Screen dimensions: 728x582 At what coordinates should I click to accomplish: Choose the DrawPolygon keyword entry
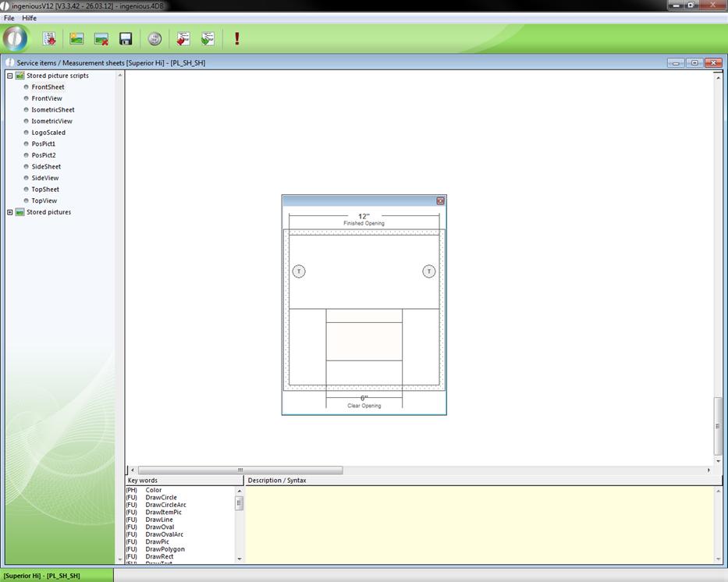click(x=165, y=549)
